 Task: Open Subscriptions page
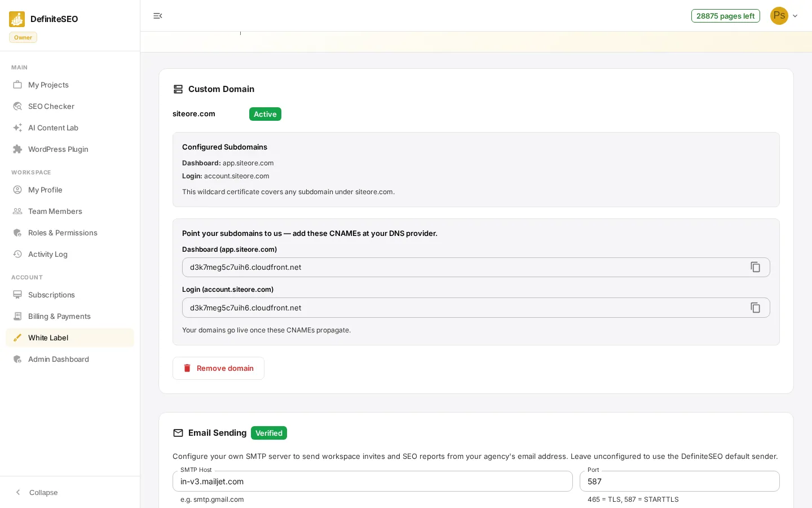coord(70,295)
